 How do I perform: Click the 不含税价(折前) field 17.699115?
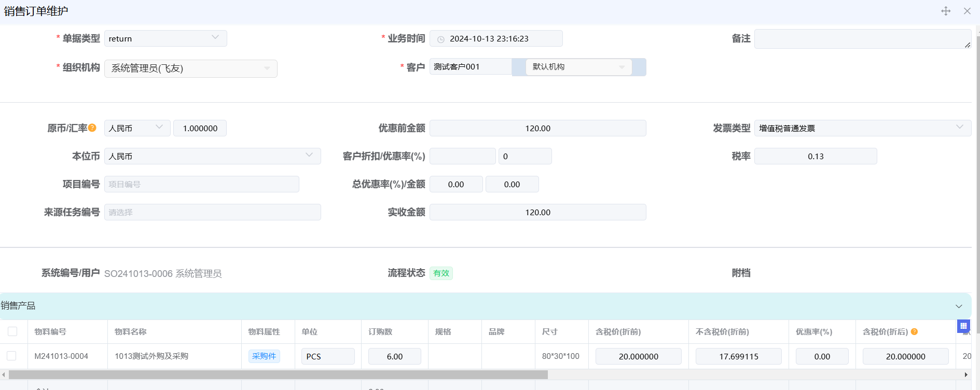point(739,356)
